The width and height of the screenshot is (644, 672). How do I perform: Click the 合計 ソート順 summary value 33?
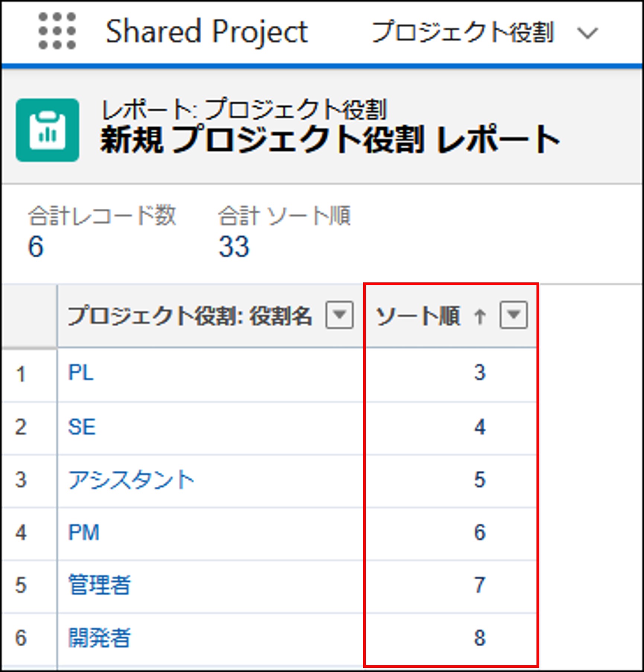pos(234,247)
